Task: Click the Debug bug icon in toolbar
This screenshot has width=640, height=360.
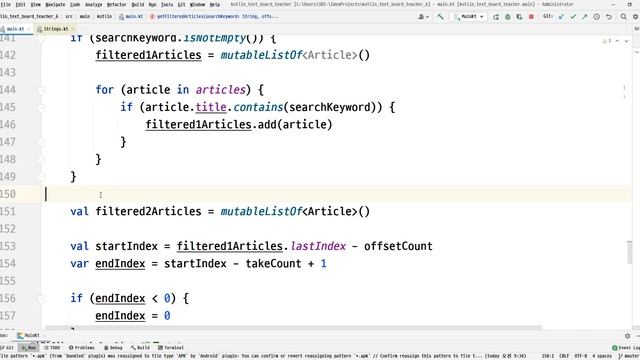Action: (508, 17)
